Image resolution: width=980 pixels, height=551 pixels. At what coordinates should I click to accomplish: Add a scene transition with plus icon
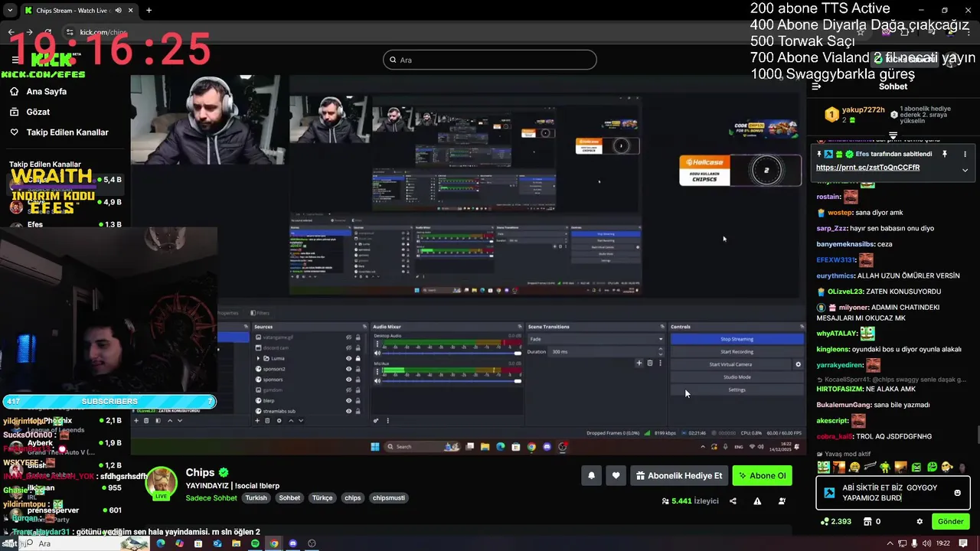(x=639, y=363)
